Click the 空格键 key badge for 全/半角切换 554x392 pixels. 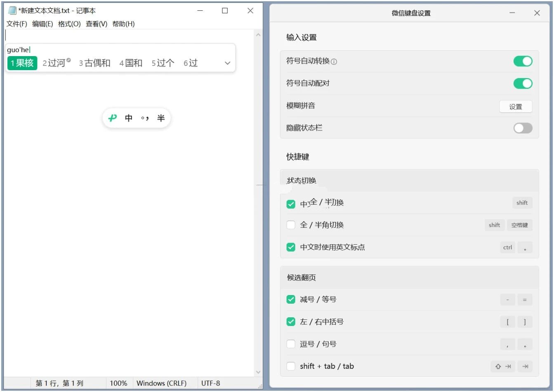point(520,225)
